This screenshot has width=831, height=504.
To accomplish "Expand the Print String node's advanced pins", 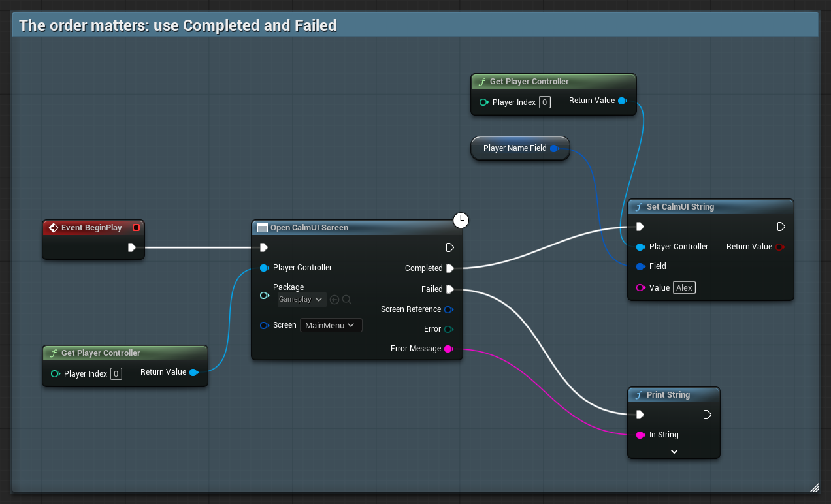I will 674,452.
